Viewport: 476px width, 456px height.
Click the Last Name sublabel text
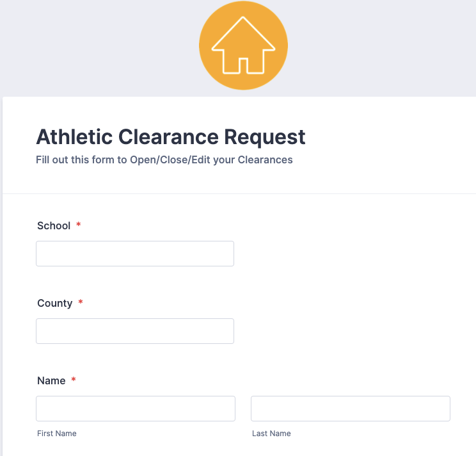[x=271, y=434]
